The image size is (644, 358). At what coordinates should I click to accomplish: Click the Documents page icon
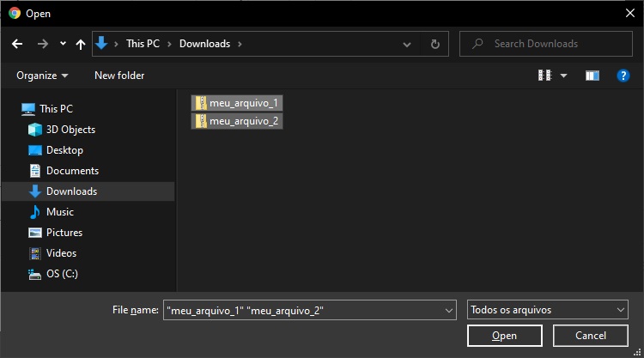35,171
